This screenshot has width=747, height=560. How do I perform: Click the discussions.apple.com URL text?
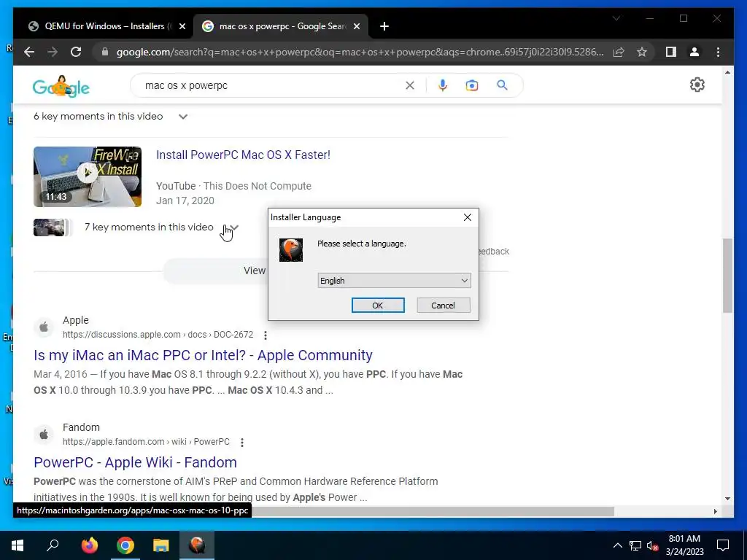click(x=158, y=335)
